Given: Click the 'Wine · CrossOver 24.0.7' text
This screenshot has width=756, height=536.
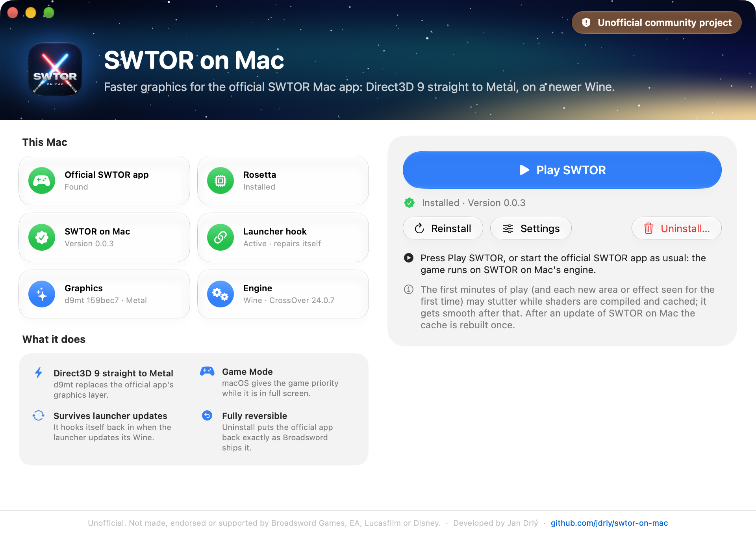Looking at the screenshot, I should (289, 300).
